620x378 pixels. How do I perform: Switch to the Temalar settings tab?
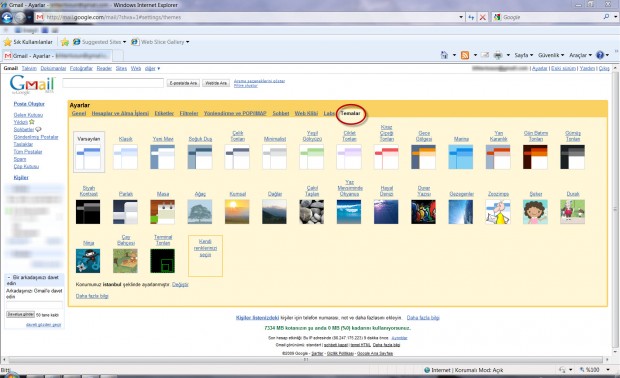[x=350, y=113]
